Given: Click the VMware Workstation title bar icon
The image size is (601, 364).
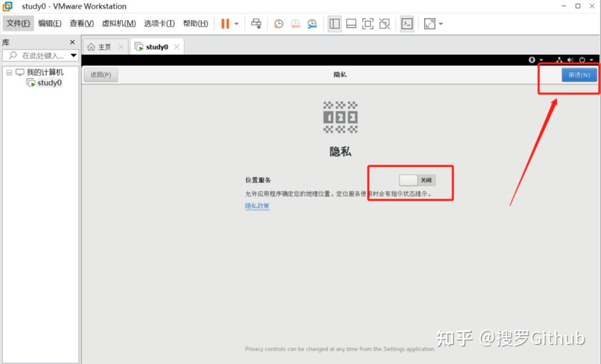Looking at the screenshot, I should 8,6.
